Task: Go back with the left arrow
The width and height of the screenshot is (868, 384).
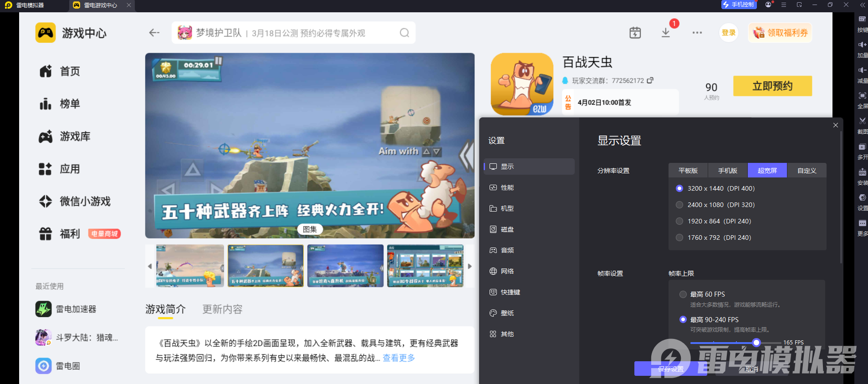Action: pos(154,33)
